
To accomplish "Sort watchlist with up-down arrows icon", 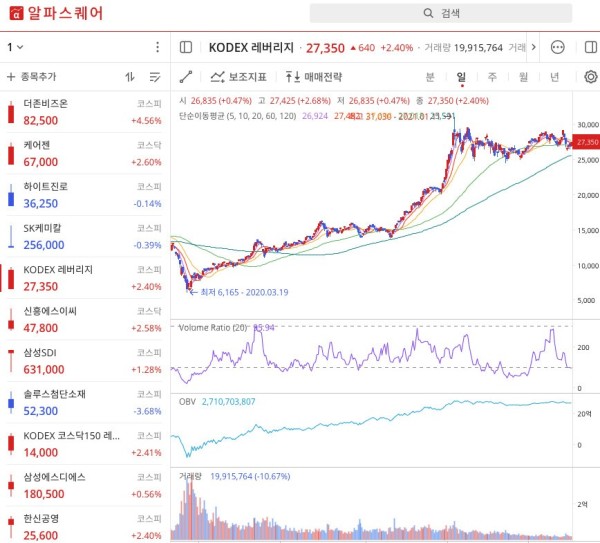I will pos(130,77).
